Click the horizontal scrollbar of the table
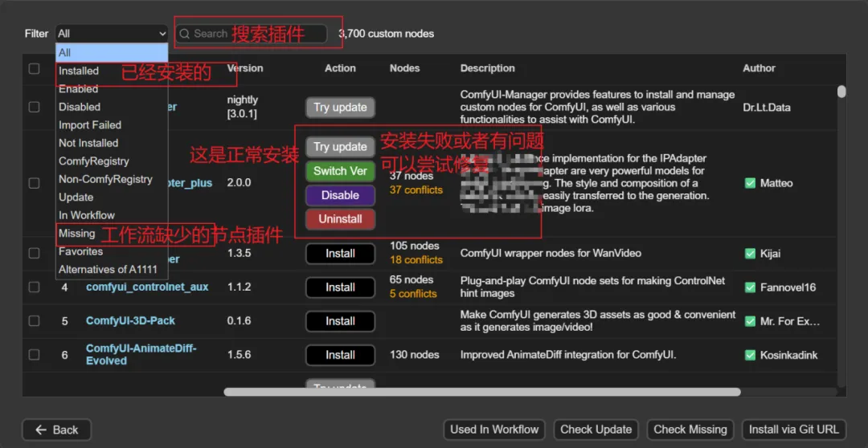This screenshot has width=868, height=448. click(x=482, y=392)
